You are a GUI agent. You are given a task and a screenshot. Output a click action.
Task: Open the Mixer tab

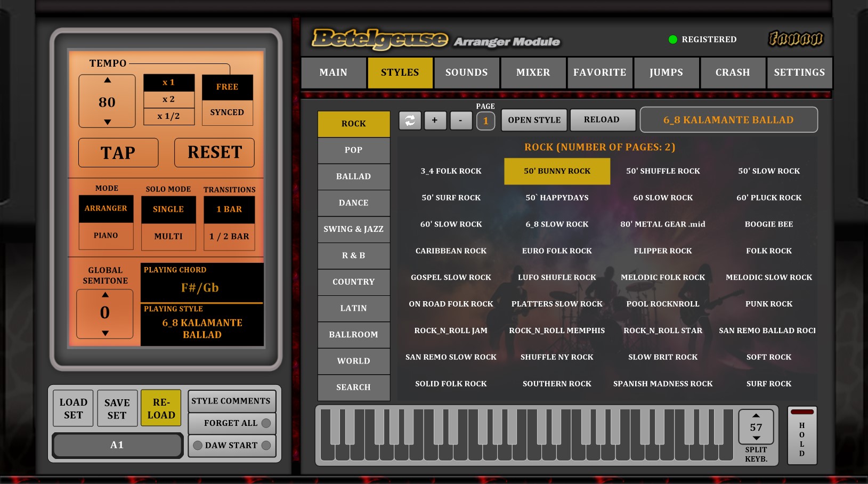coord(533,72)
